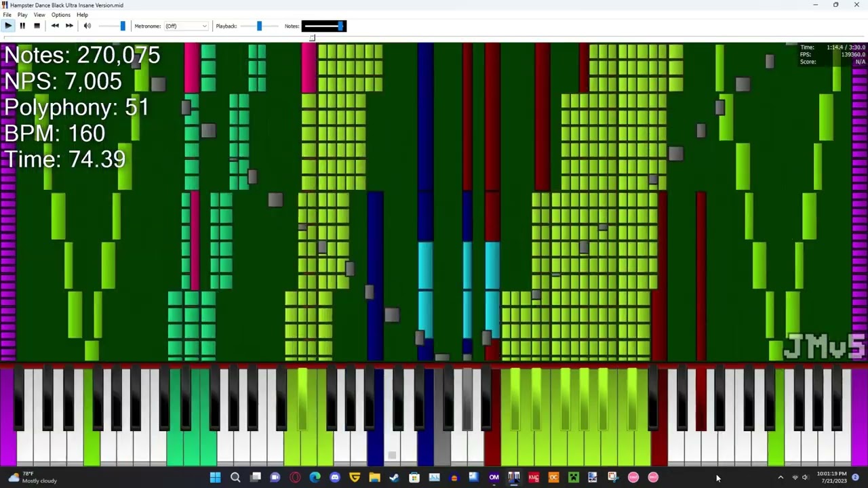Open the red KMC taskbar icon
This screenshot has height=488, width=868.
[x=534, y=478]
